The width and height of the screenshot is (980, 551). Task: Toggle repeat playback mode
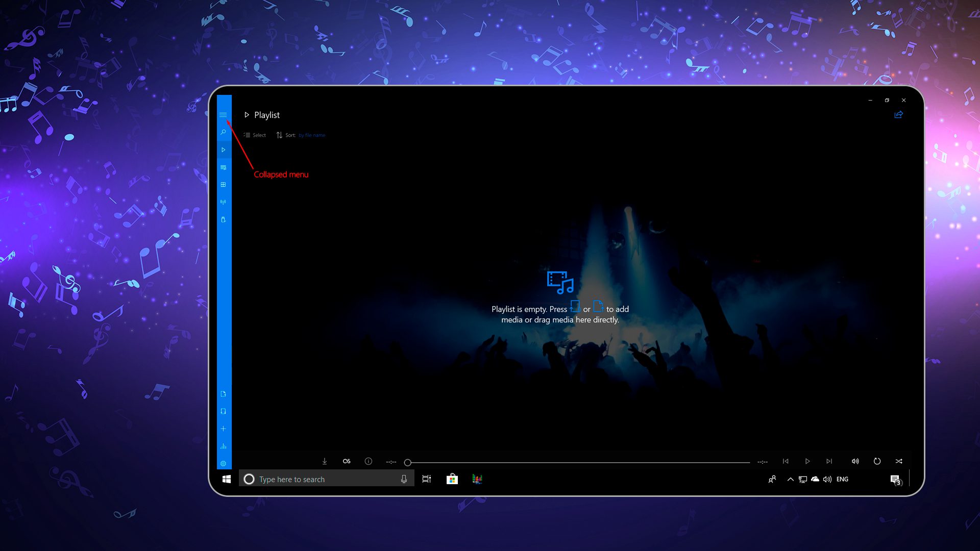(877, 461)
